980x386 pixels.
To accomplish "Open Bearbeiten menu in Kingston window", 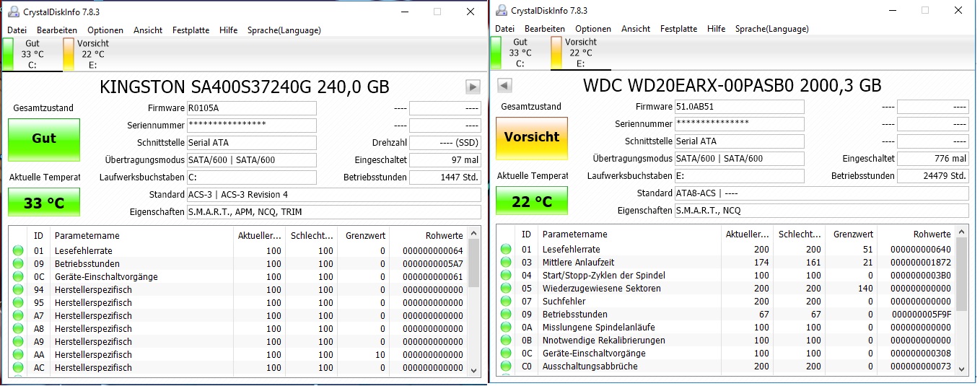I will pyautogui.click(x=57, y=30).
